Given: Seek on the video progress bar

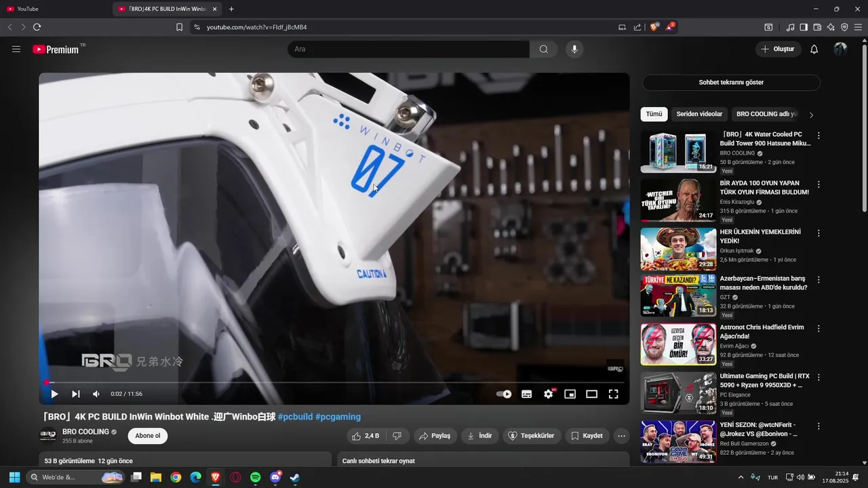Looking at the screenshot, I should tap(334, 382).
